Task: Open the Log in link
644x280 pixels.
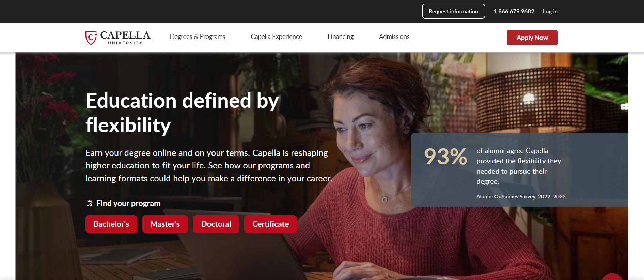Action: (550, 11)
